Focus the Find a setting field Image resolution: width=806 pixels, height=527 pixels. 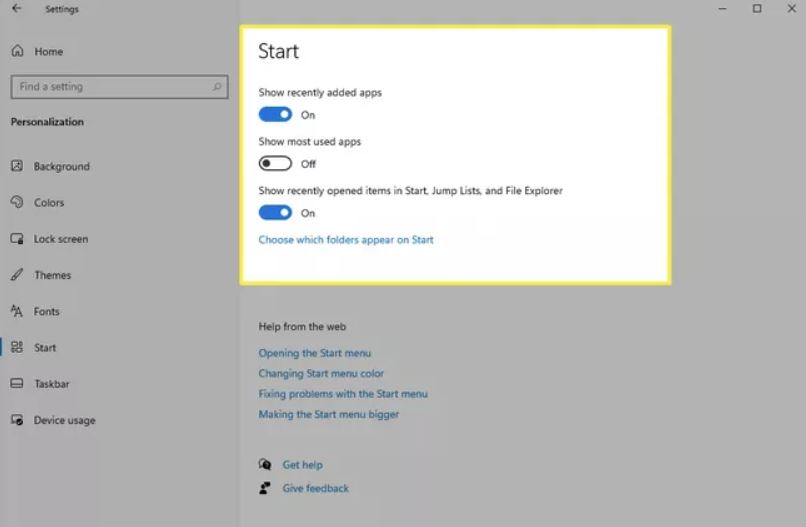point(119,87)
